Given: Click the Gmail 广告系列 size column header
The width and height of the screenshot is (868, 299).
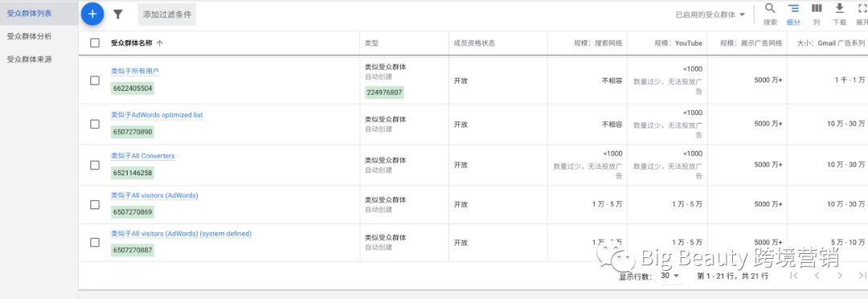Looking at the screenshot, I should 831,43.
